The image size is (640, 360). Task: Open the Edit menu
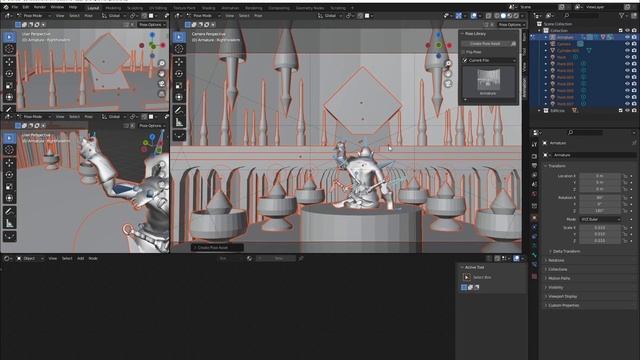[x=26, y=7]
